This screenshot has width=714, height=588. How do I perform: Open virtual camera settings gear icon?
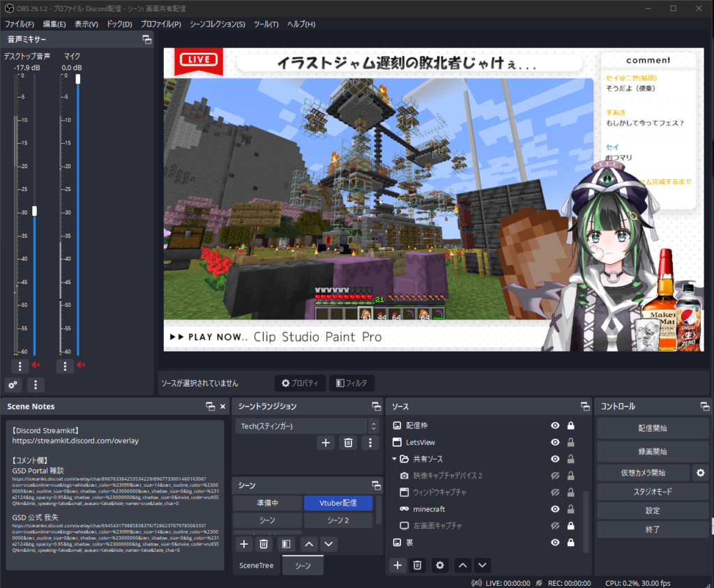point(700,472)
